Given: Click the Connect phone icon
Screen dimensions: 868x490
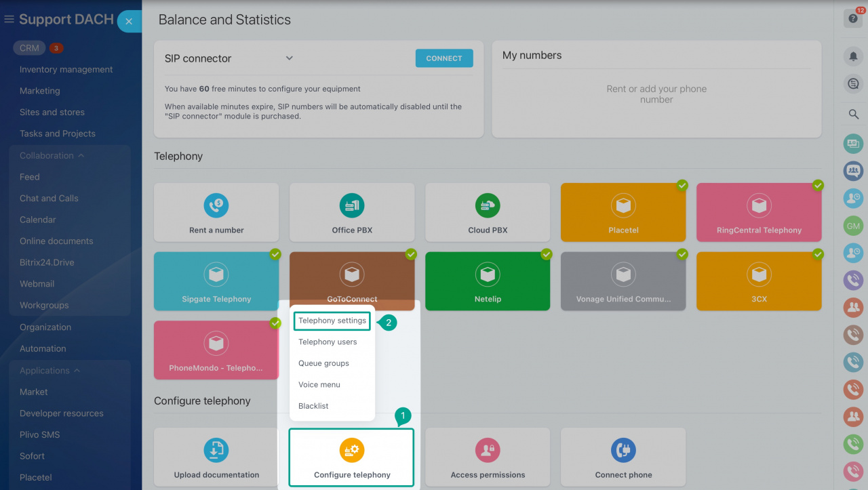Looking at the screenshot, I should pyautogui.click(x=623, y=449).
